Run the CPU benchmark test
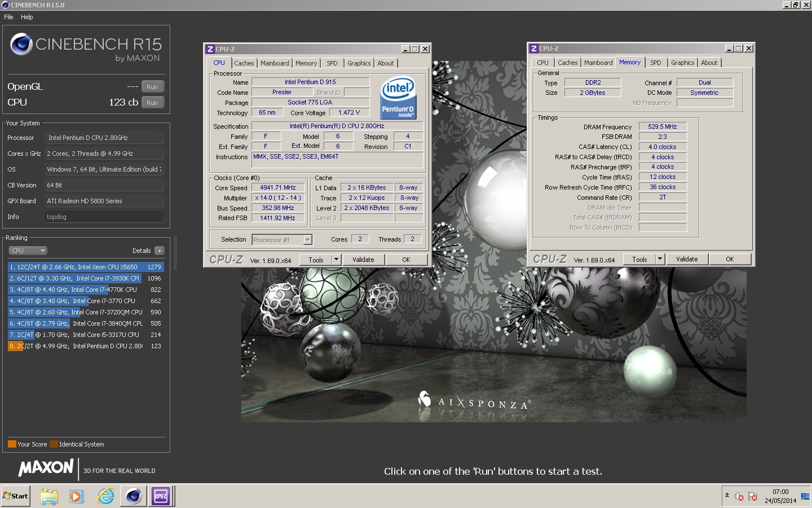Image resolution: width=812 pixels, height=508 pixels. [x=152, y=103]
